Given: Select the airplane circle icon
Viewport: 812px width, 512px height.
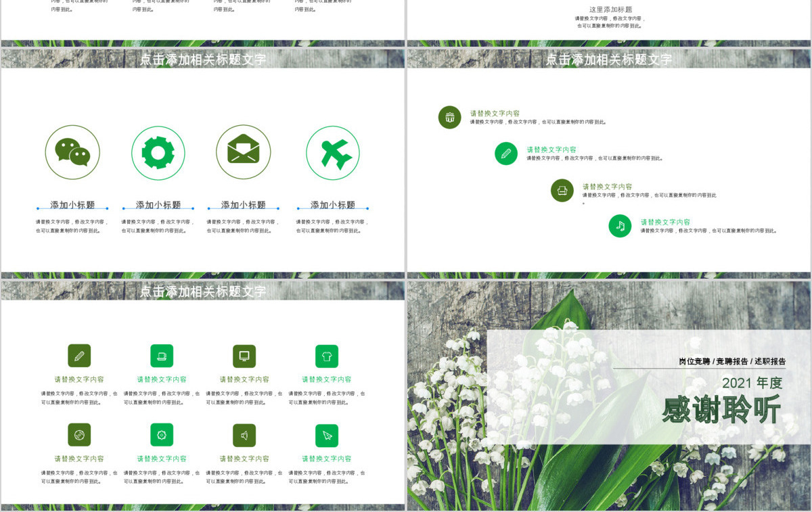Looking at the screenshot, I should click(333, 153).
